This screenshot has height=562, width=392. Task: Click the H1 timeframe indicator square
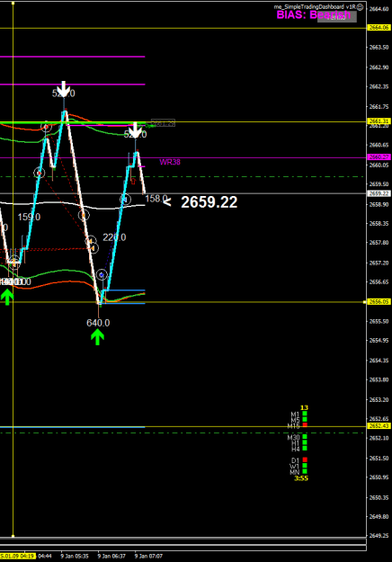click(x=305, y=442)
